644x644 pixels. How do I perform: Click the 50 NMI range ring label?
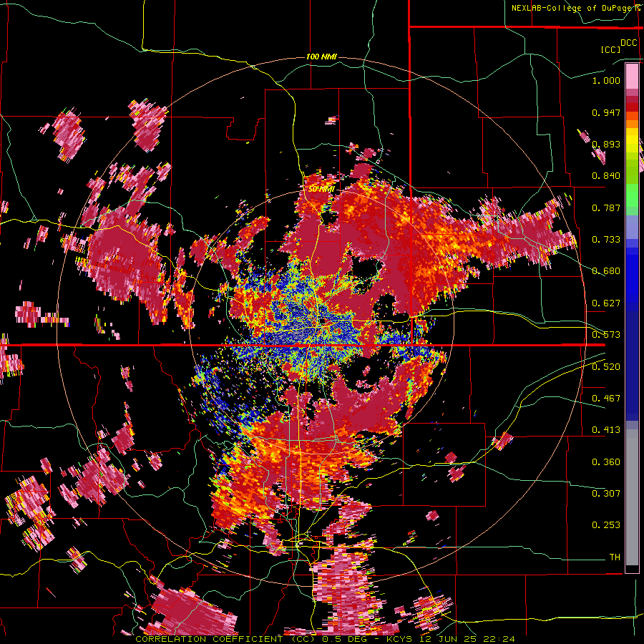coord(321,190)
